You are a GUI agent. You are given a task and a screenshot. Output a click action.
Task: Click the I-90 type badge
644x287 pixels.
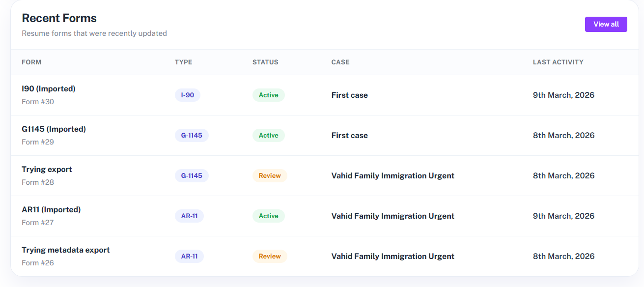(x=188, y=95)
